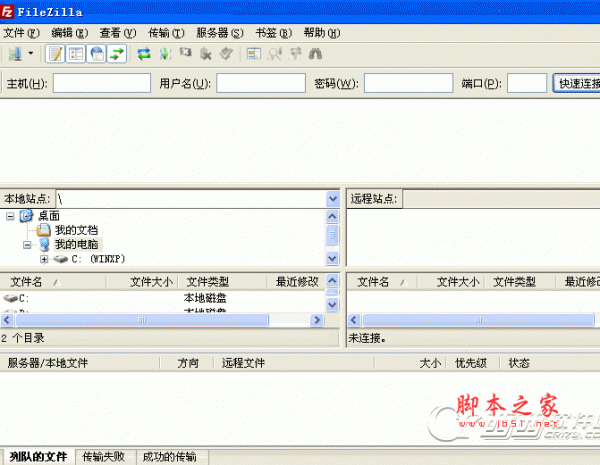
Task: Click local list horizontal scrollbar thumb
Action: click(x=142, y=320)
